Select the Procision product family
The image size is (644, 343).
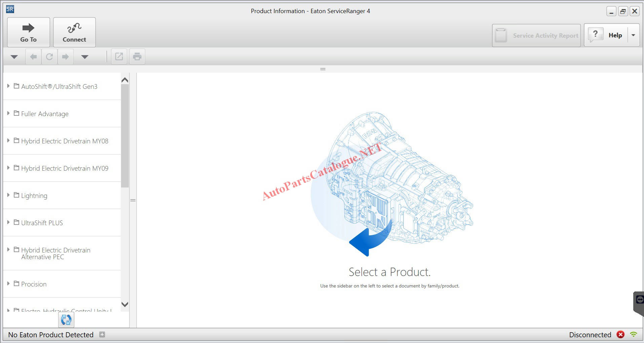pyautogui.click(x=34, y=284)
